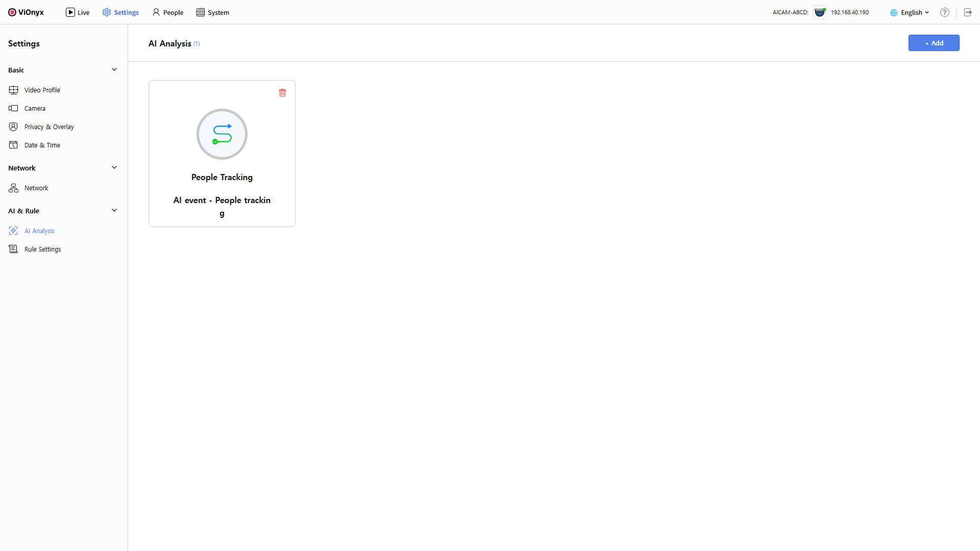Delete the People Tracking analysis card
The width and height of the screenshot is (980, 551).
(282, 92)
